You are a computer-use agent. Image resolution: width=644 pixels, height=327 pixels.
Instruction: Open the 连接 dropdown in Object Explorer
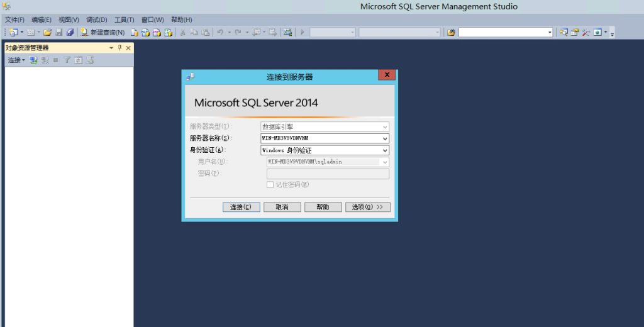pos(16,60)
